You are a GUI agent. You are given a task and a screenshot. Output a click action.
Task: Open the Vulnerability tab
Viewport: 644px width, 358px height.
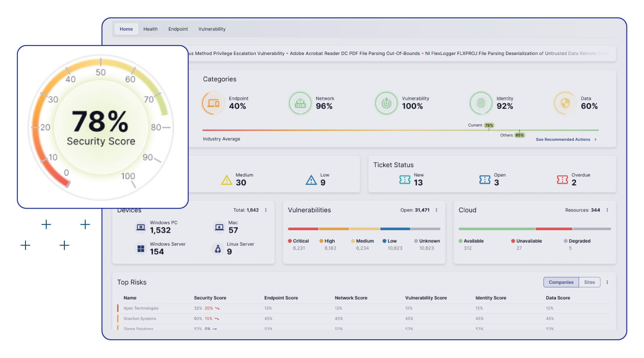tap(212, 29)
